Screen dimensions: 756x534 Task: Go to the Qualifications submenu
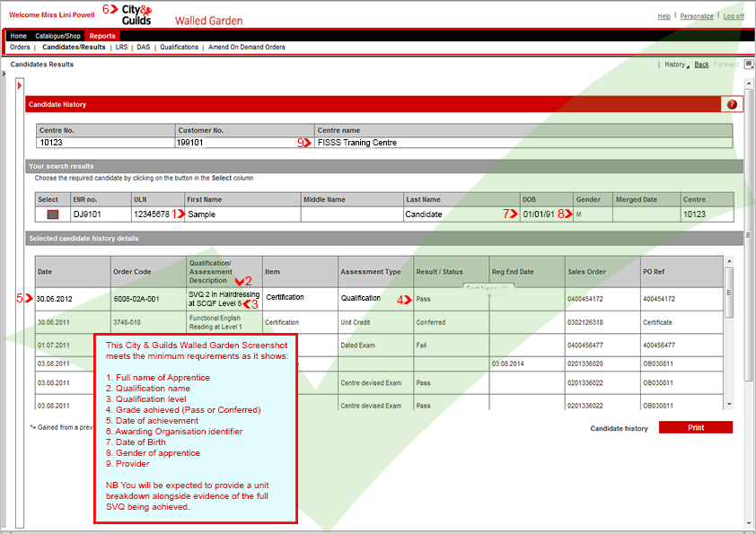(180, 48)
